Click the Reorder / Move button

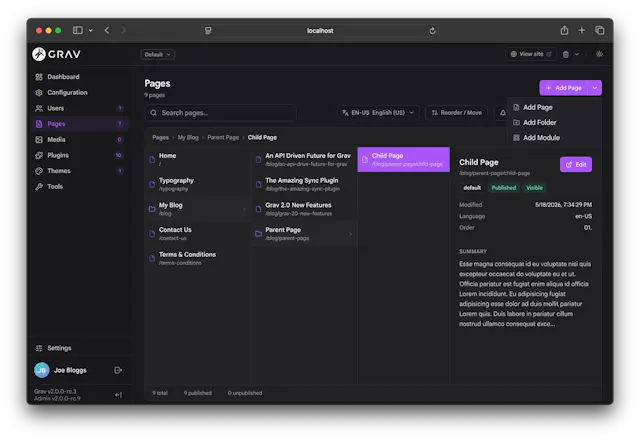coord(456,113)
